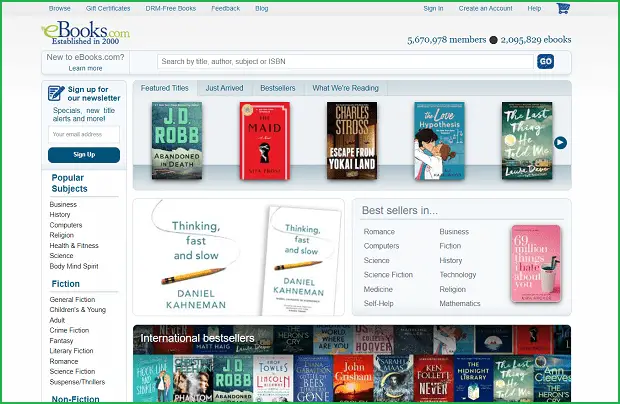The width and height of the screenshot is (620, 404).
Task: Open Science Fiction in Best sellers panel
Action: (x=388, y=275)
